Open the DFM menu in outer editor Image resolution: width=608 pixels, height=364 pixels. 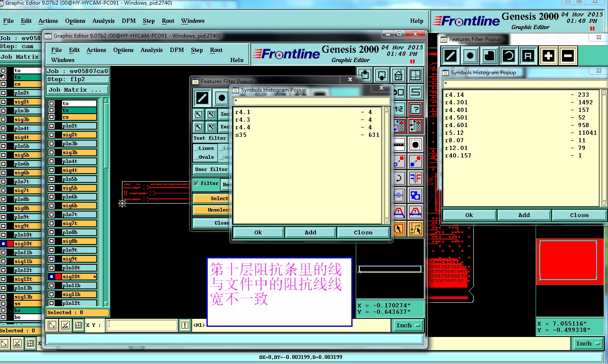point(129,21)
